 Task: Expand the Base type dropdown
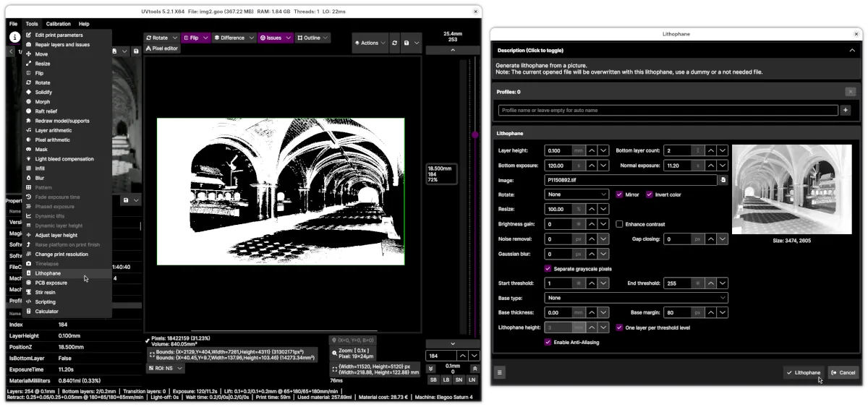tap(636, 298)
